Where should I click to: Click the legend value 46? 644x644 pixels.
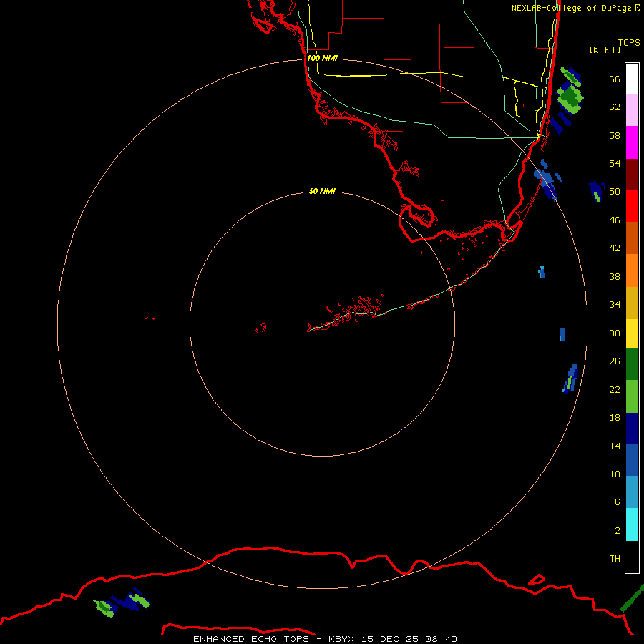click(615, 220)
